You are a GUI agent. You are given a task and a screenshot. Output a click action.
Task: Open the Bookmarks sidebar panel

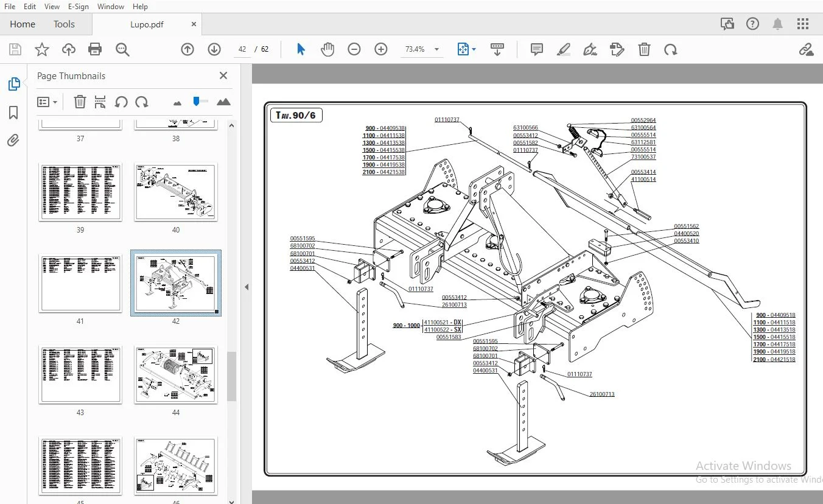click(13, 113)
